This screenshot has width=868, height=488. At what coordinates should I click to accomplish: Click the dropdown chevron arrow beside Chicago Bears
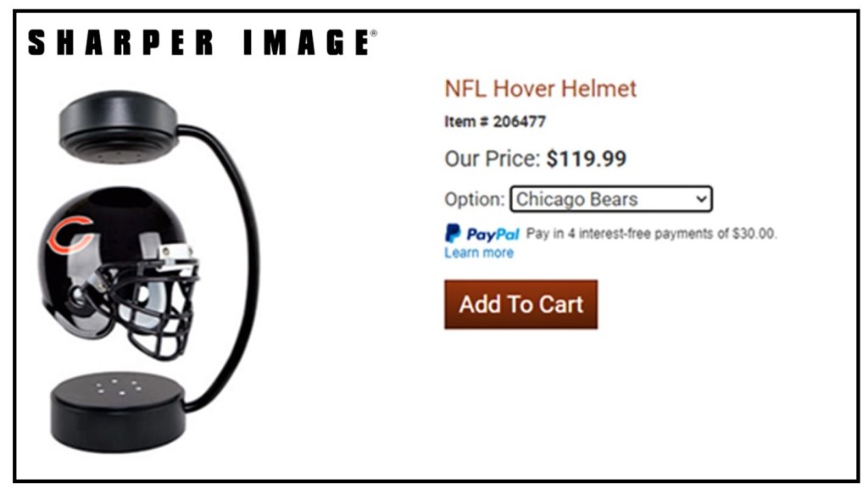click(x=701, y=198)
